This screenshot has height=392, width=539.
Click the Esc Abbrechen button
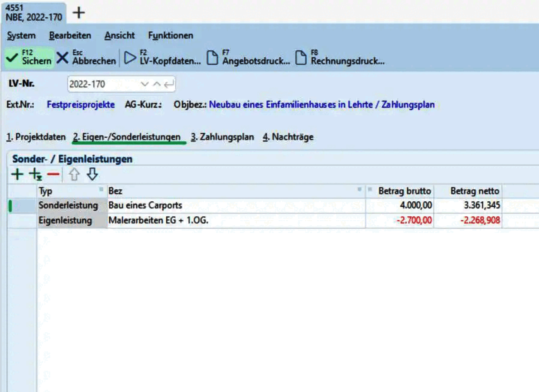86,58
